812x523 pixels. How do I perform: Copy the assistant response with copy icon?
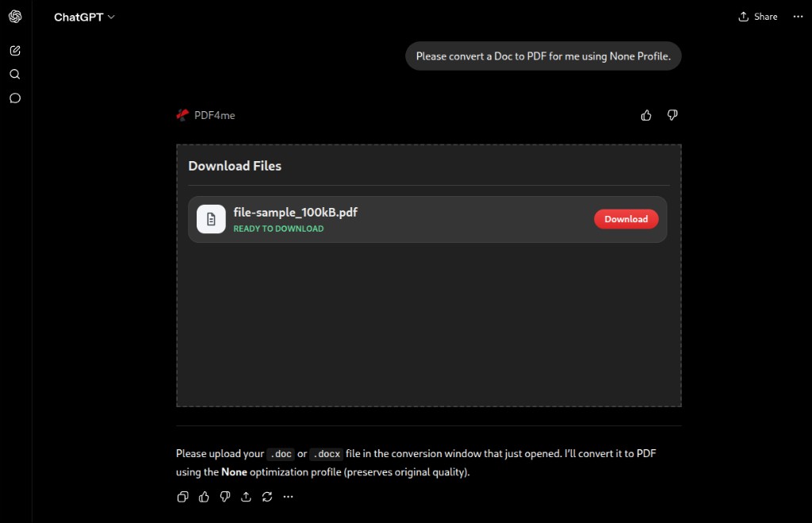coord(182,497)
